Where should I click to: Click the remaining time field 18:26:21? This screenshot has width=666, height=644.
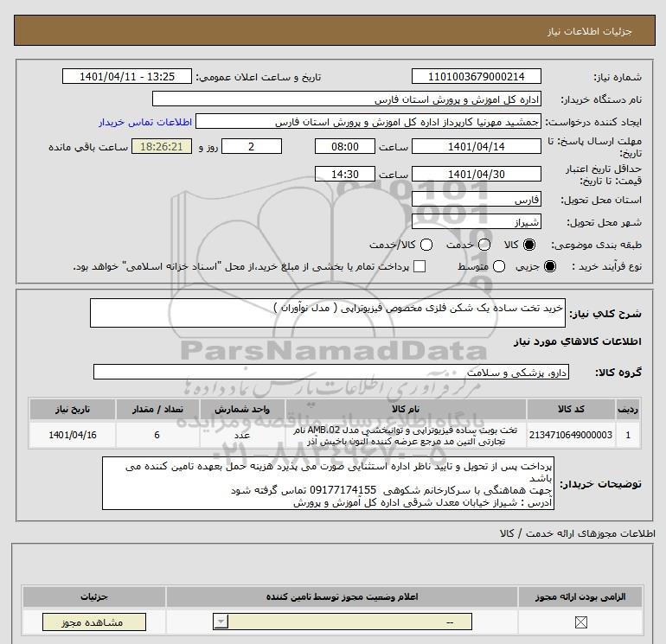click(x=162, y=146)
